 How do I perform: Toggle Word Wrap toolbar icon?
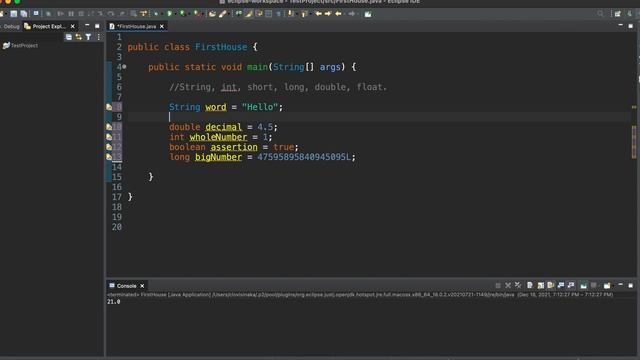(x=259, y=14)
